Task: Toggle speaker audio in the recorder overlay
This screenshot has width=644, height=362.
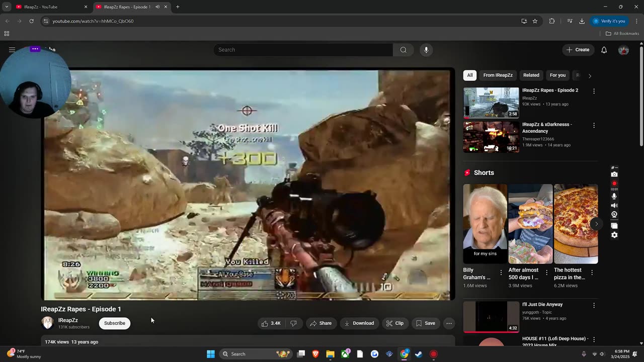Action: 614,206
